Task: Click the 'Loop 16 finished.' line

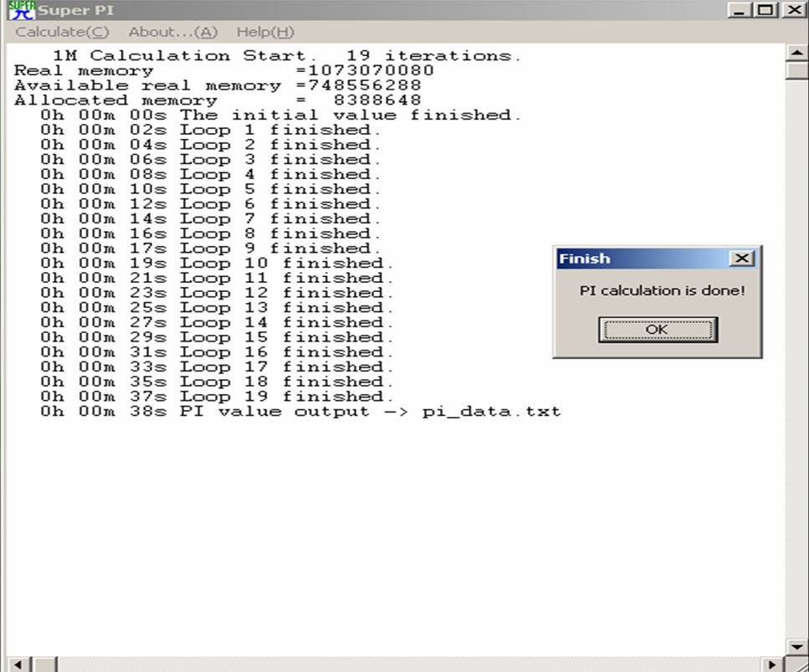Action: click(218, 352)
